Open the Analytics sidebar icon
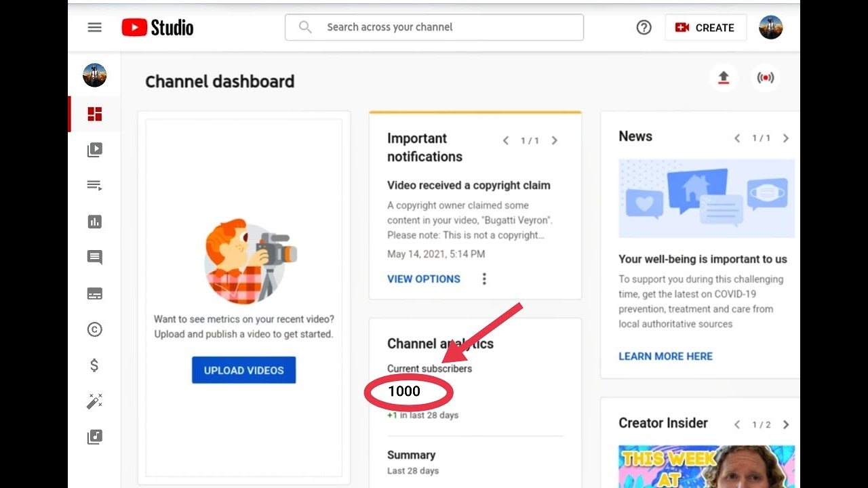 coord(95,222)
